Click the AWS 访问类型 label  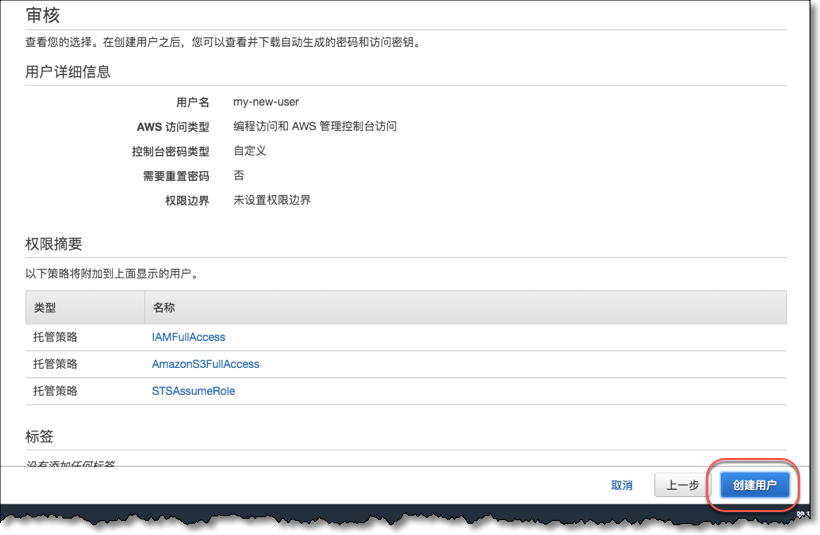(173, 127)
